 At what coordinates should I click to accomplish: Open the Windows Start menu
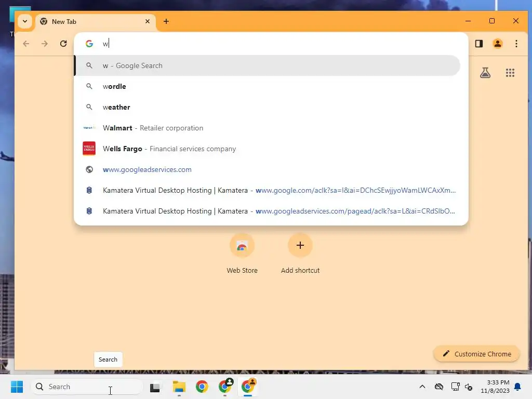click(x=17, y=387)
